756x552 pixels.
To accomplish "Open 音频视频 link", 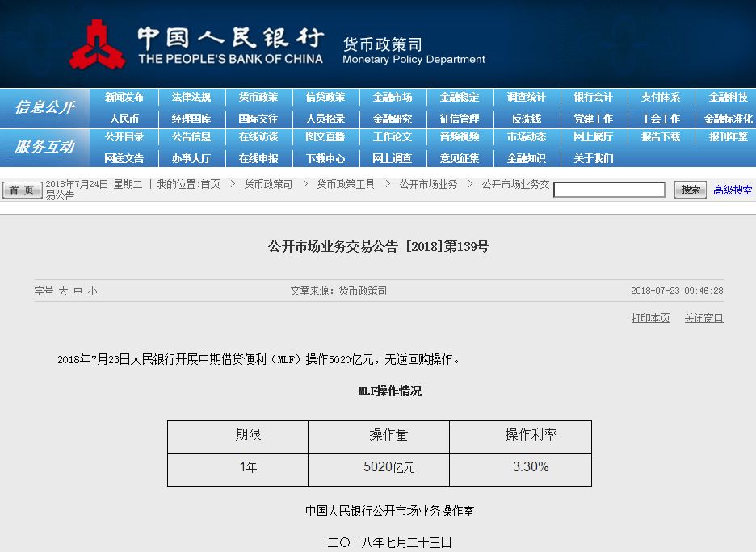I will 460,137.
